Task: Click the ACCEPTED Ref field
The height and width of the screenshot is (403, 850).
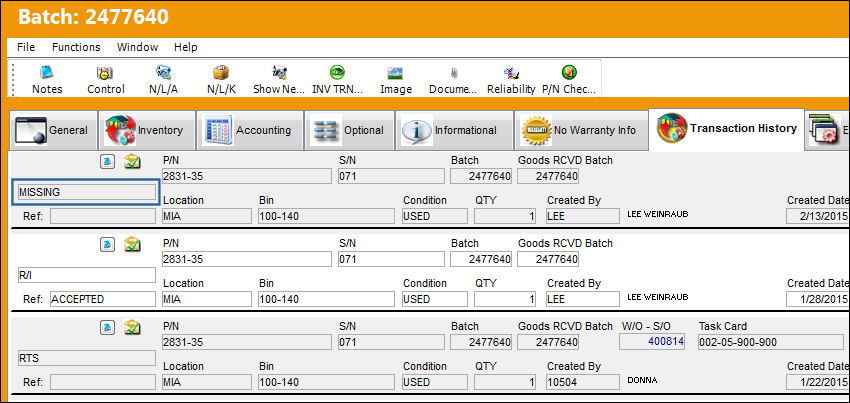Action: coord(102,299)
